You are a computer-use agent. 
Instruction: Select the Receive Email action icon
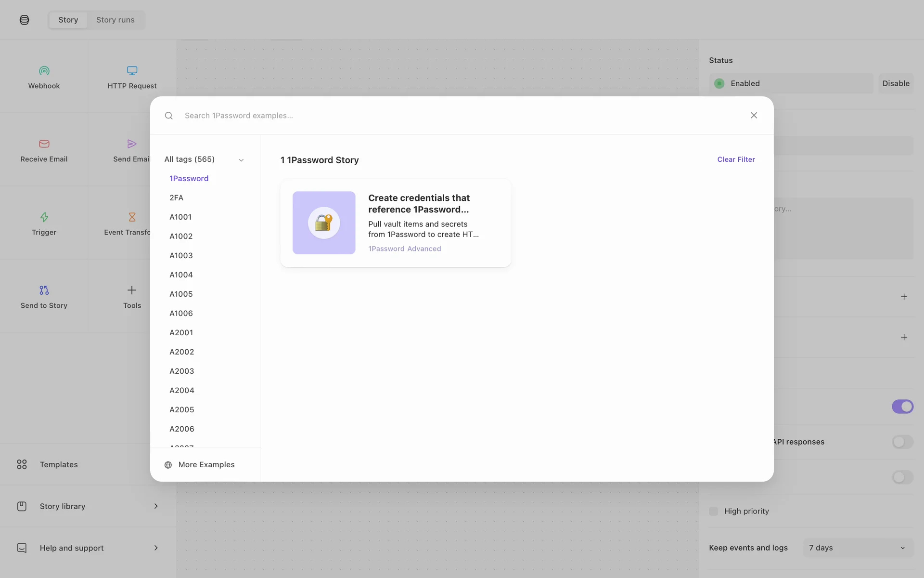tap(44, 144)
